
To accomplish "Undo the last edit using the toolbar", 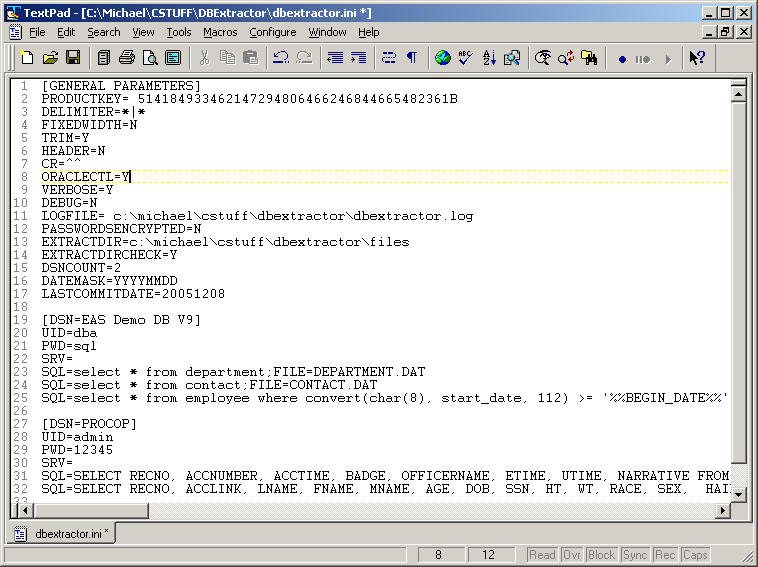I will tap(281, 58).
